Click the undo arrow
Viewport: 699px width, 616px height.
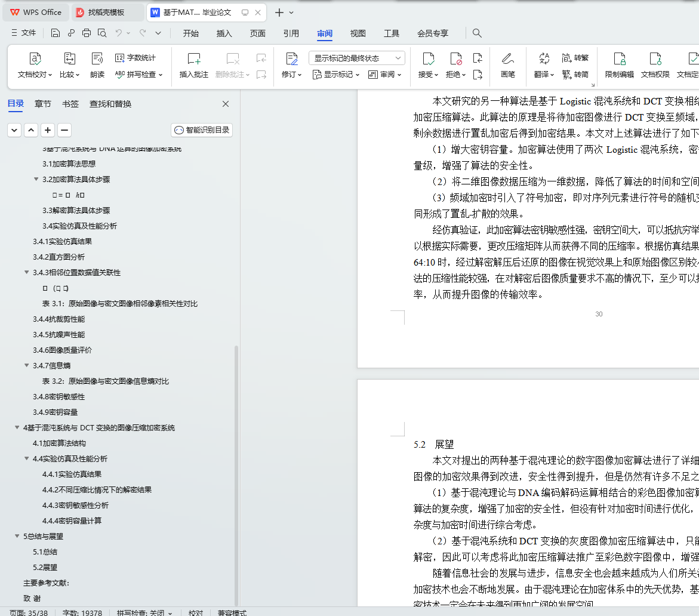(119, 33)
